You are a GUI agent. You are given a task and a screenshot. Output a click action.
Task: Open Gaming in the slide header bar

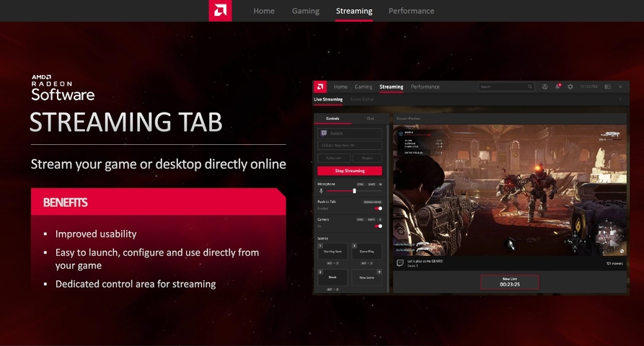click(306, 11)
